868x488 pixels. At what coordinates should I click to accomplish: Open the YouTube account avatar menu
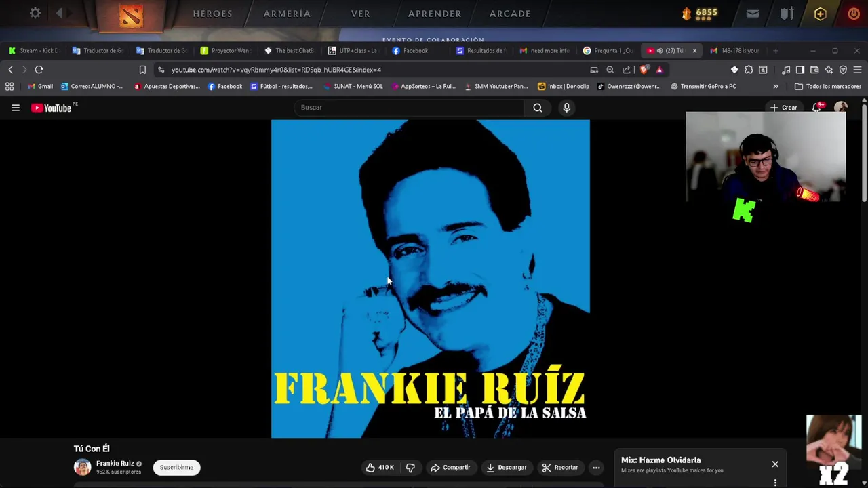(841, 107)
